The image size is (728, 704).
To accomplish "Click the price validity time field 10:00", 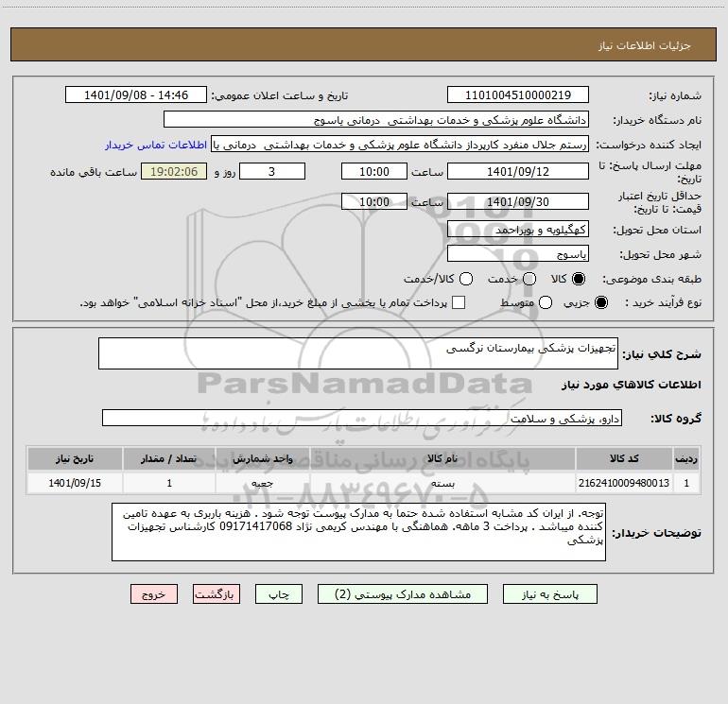I will (374, 201).
